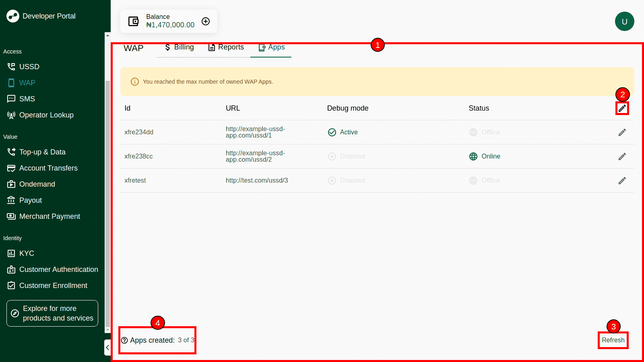Edit the xfre234dd app row
Viewport: 644px width, 362px height.
[x=622, y=132]
